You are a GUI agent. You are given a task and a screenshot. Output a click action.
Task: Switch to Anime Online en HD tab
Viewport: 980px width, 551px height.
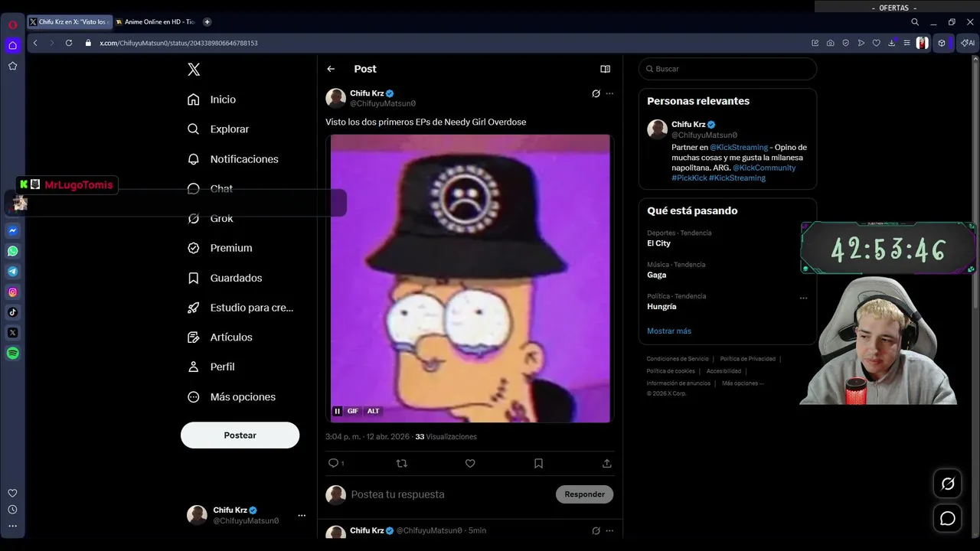click(x=155, y=22)
